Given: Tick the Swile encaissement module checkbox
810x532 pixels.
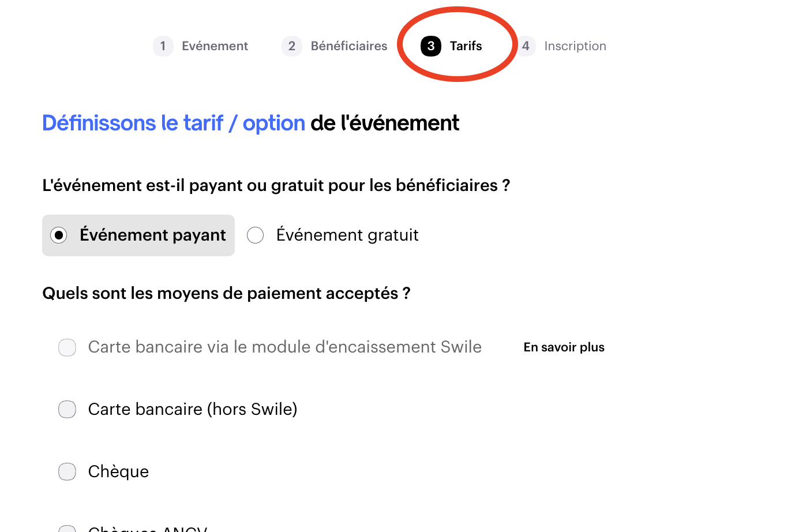Looking at the screenshot, I should [67, 347].
